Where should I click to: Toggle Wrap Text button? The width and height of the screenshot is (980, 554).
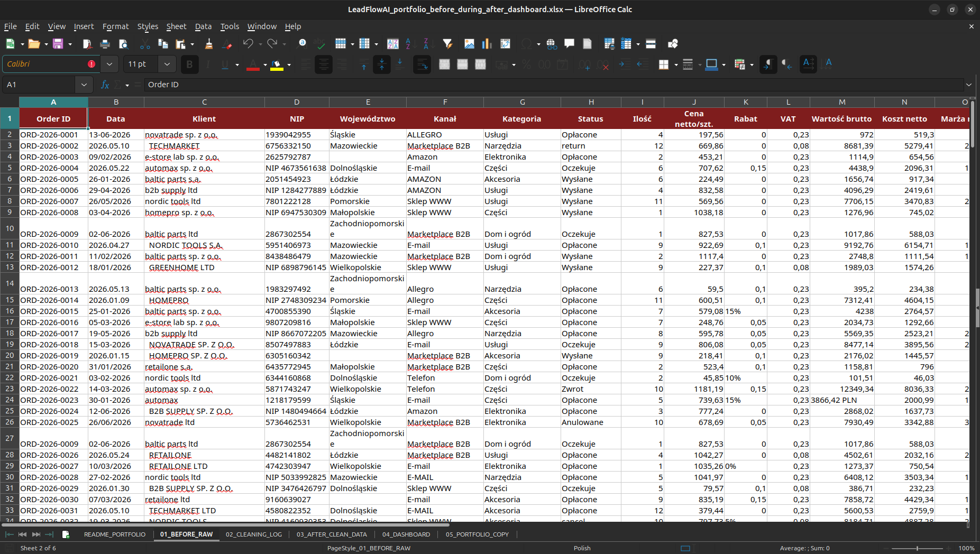pos(422,64)
